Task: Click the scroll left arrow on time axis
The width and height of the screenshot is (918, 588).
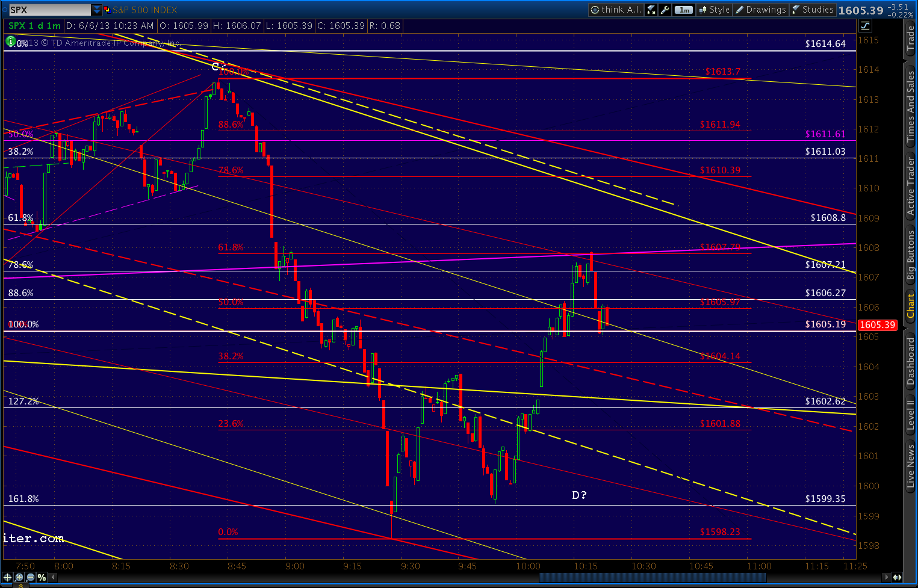Action: (53, 578)
